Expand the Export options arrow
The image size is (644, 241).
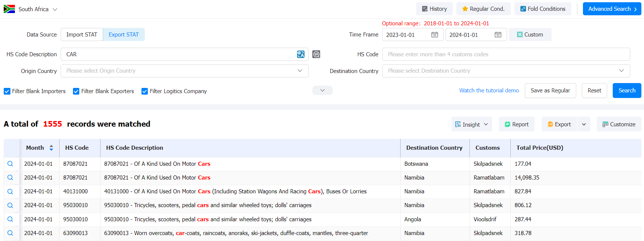pos(584,124)
